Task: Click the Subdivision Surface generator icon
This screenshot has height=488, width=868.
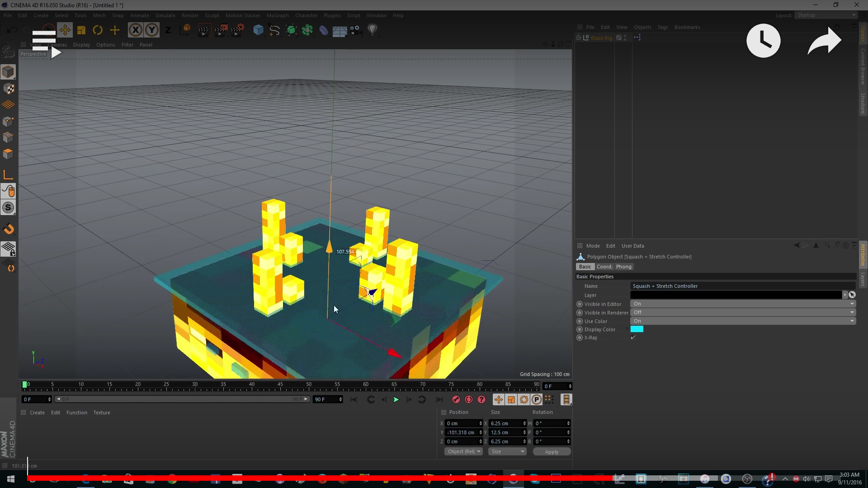Action: point(291,30)
